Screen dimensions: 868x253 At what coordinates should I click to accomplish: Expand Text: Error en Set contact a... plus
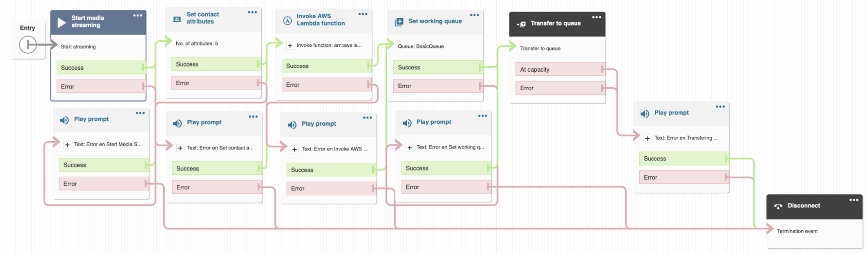point(180,148)
